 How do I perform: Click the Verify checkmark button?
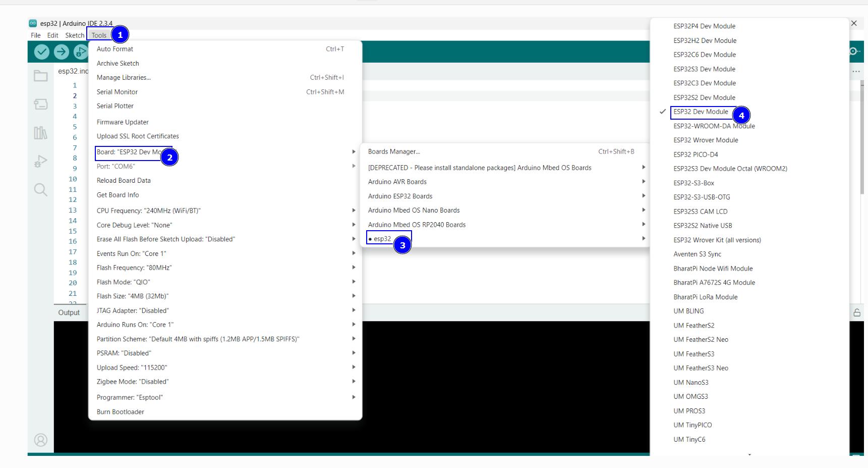pos(41,51)
